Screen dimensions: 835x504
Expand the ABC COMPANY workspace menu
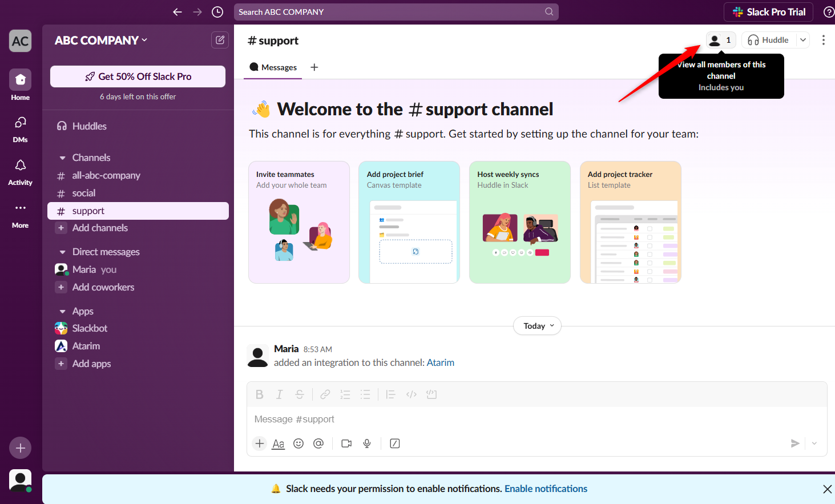pos(101,41)
